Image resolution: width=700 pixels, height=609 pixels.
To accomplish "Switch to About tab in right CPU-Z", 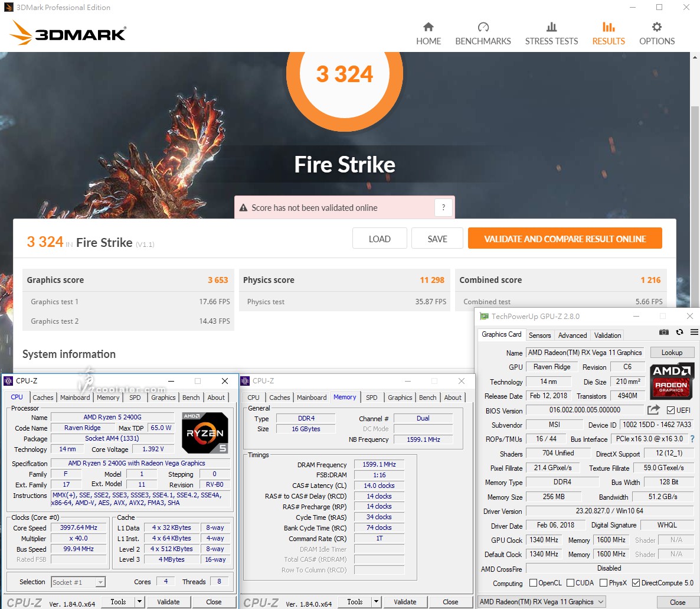I will [x=453, y=397].
